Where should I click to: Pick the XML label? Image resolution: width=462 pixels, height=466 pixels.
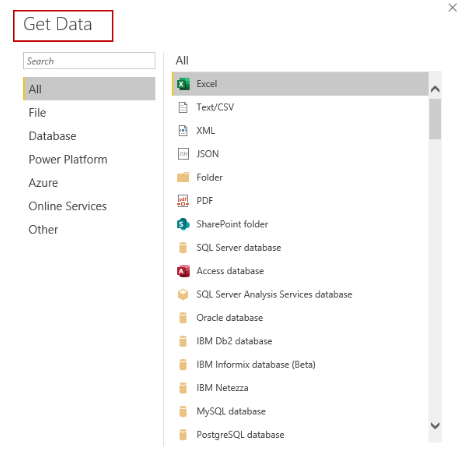(x=206, y=131)
